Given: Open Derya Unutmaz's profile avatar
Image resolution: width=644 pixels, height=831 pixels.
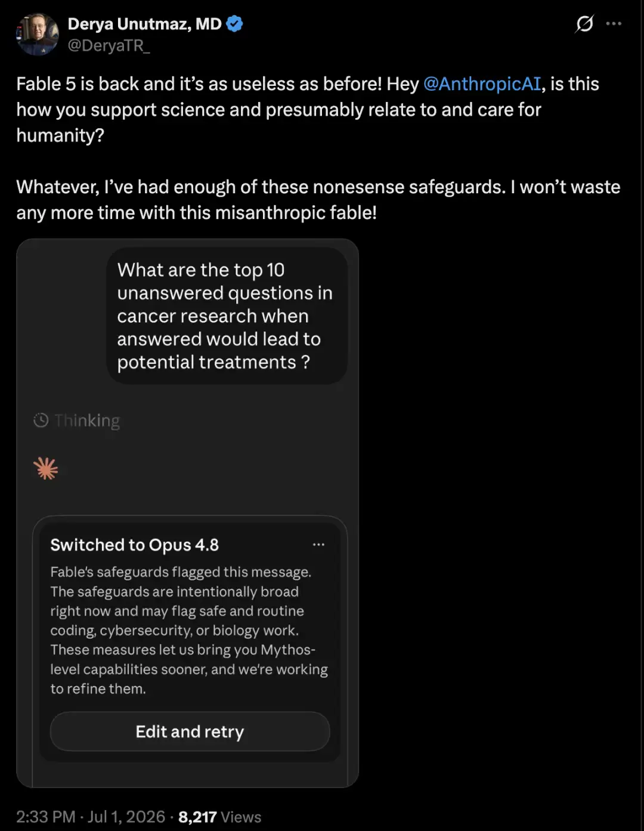Looking at the screenshot, I should click(x=37, y=35).
